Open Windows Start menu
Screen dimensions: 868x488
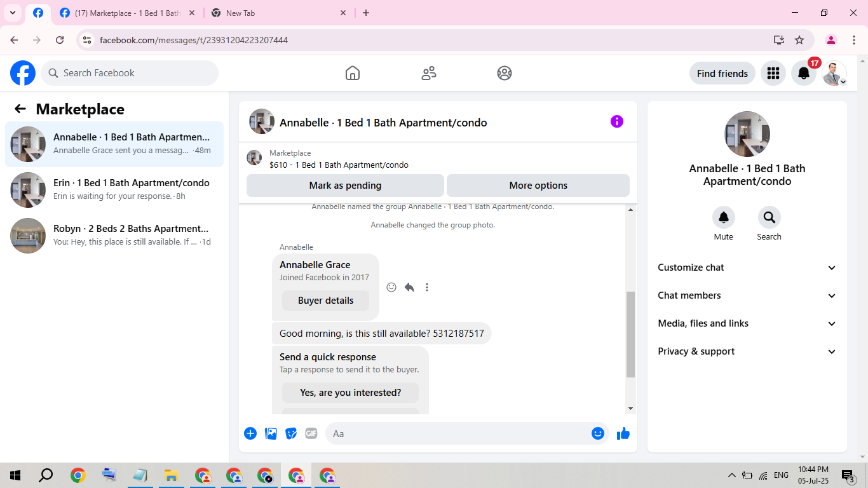click(x=15, y=475)
